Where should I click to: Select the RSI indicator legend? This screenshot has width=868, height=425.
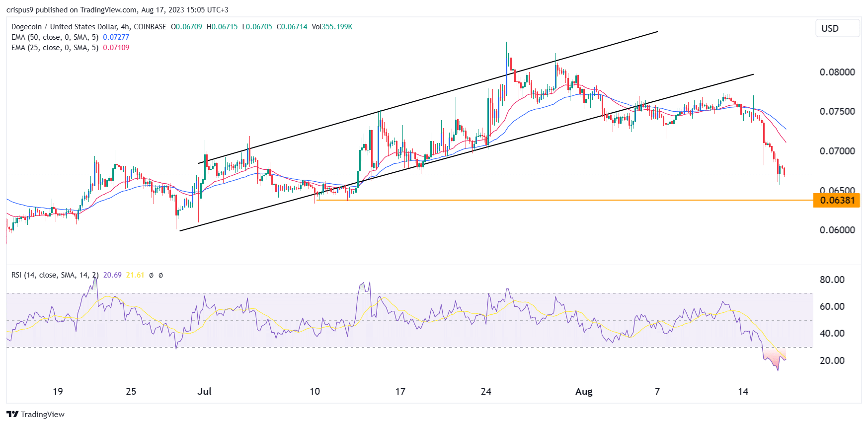[x=55, y=275]
